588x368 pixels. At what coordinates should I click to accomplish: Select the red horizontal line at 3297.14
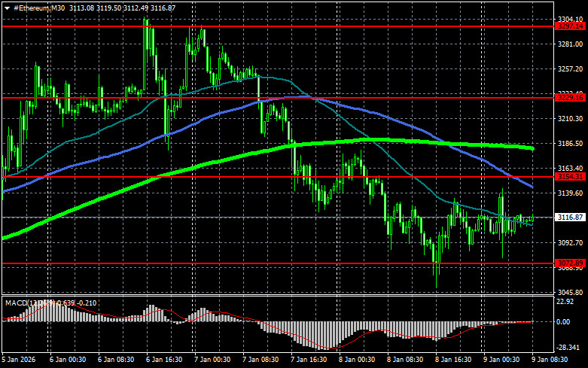(278, 26)
